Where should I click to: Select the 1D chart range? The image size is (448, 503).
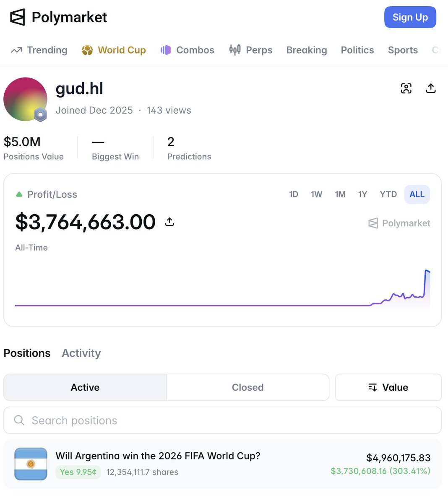[x=294, y=194]
